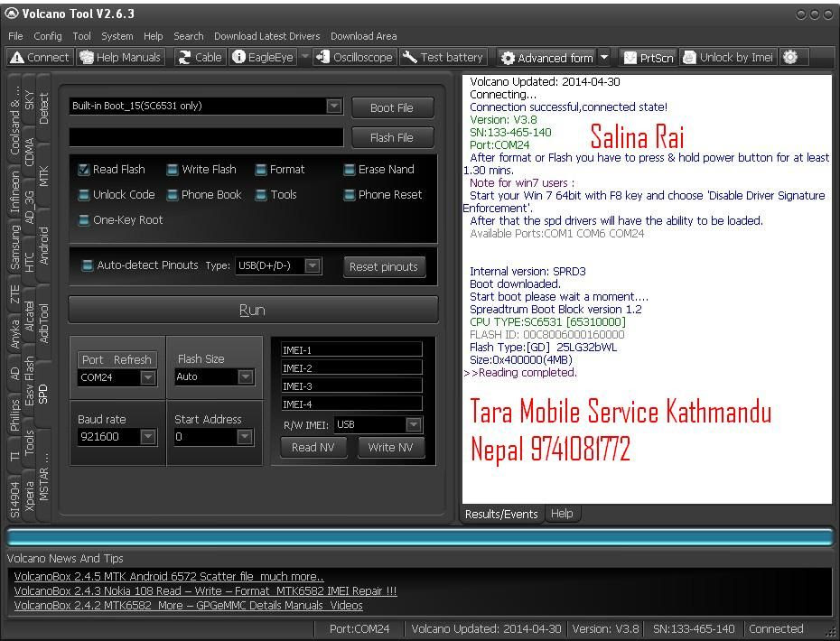
Task: Open the EagleEye tool
Action: pyautogui.click(x=263, y=57)
